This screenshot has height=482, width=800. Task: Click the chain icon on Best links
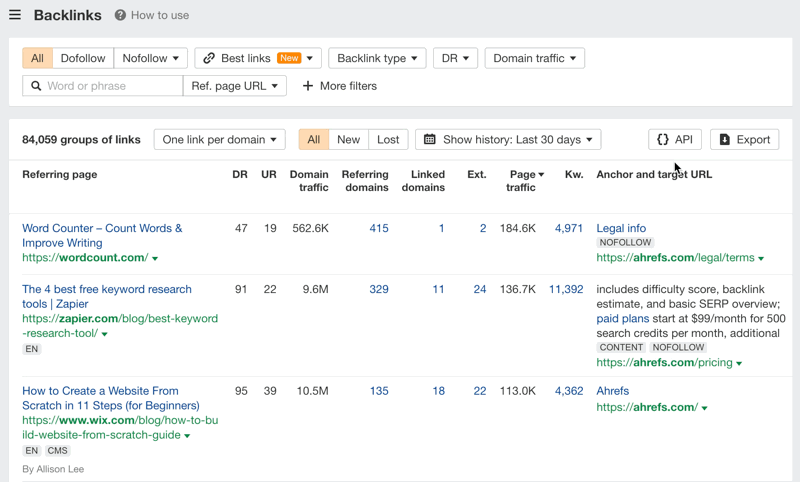pos(209,58)
